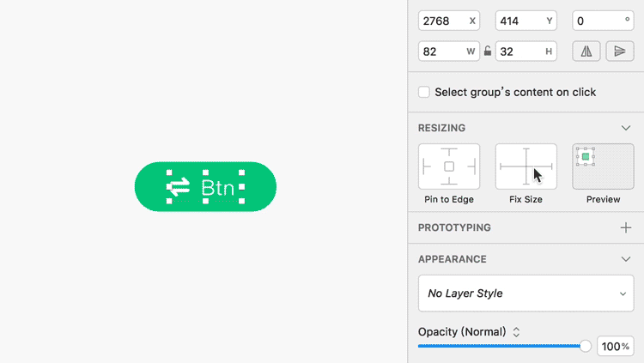The width and height of the screenshot is (644, 363).
Task: Click the flip horizontal icon
Action: point(586,51)
